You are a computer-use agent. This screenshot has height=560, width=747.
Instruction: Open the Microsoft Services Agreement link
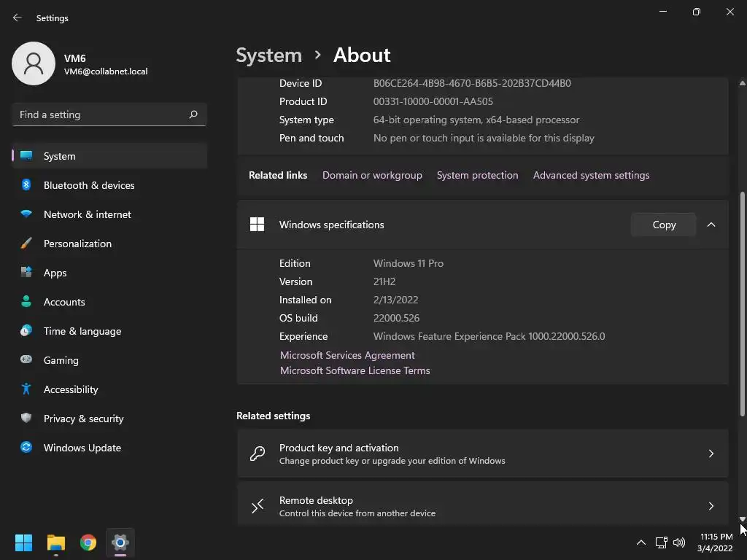347,355
